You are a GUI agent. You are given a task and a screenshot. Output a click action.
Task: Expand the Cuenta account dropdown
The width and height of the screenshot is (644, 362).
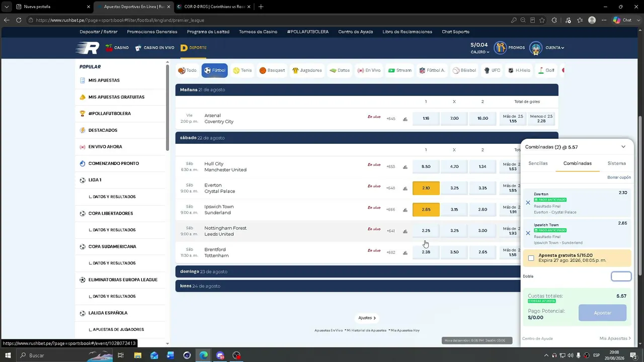point(555,48)
